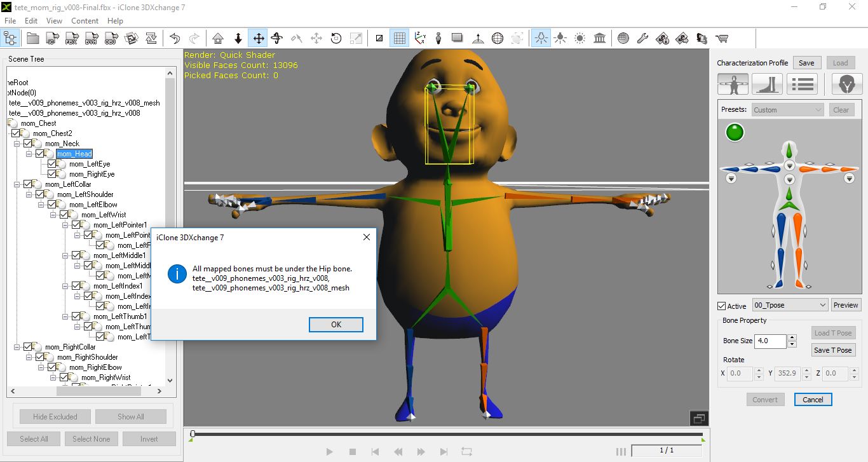This screenshot has width=868, height=462.
Task: Uncheck the Active checkbox
Action: click(x=722, y=306)
